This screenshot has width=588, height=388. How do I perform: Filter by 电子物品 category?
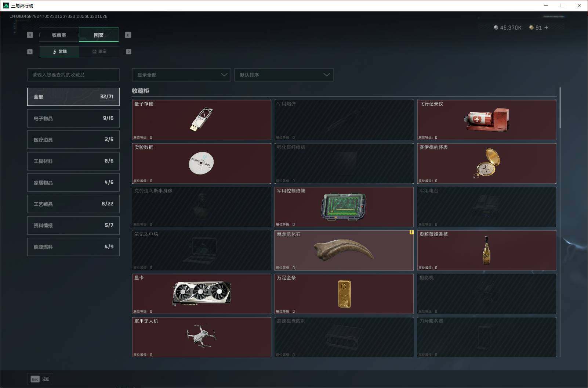(x=73, y=118)
